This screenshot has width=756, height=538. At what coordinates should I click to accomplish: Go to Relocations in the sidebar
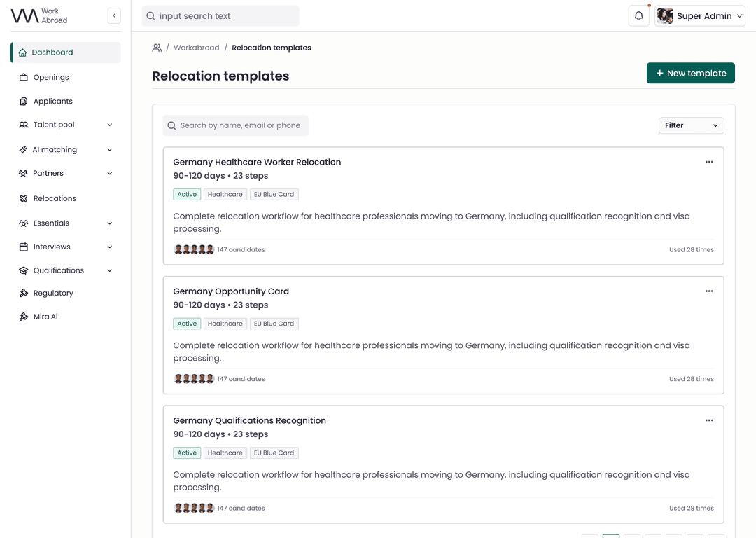pos(55,199)
